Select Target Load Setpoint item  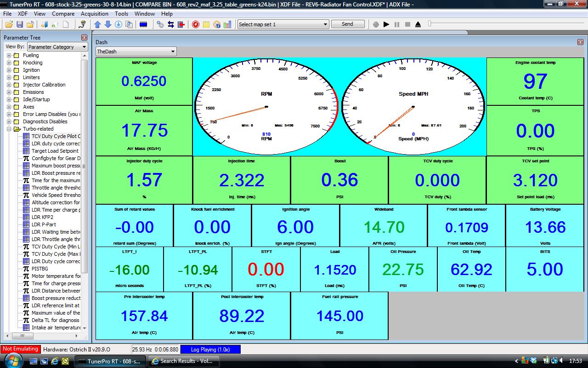pyautogui.click(x=55, y=151)
